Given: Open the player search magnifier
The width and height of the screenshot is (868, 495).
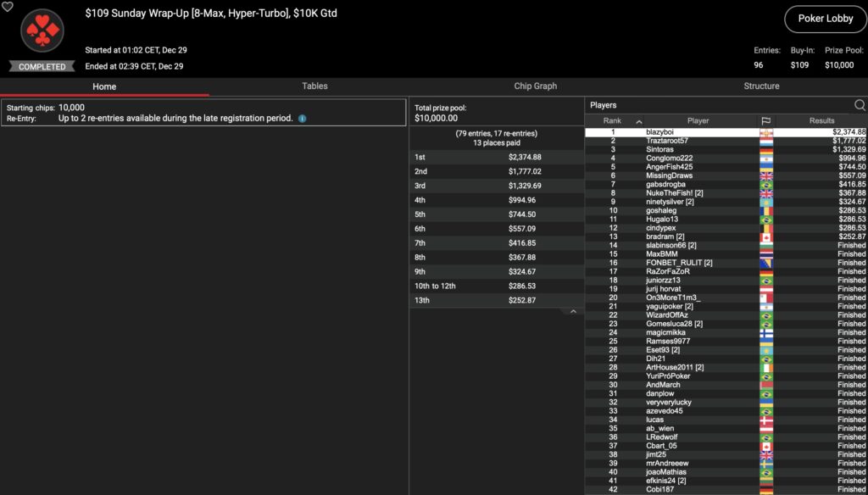Looking at the screenshot, I should pos(860,105).
